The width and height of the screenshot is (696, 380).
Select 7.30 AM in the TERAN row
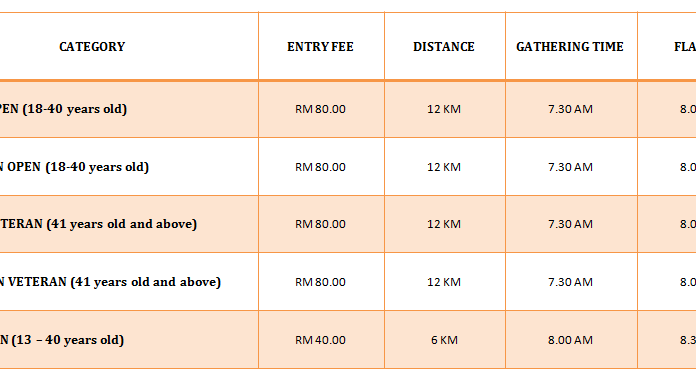pos(571,224)
